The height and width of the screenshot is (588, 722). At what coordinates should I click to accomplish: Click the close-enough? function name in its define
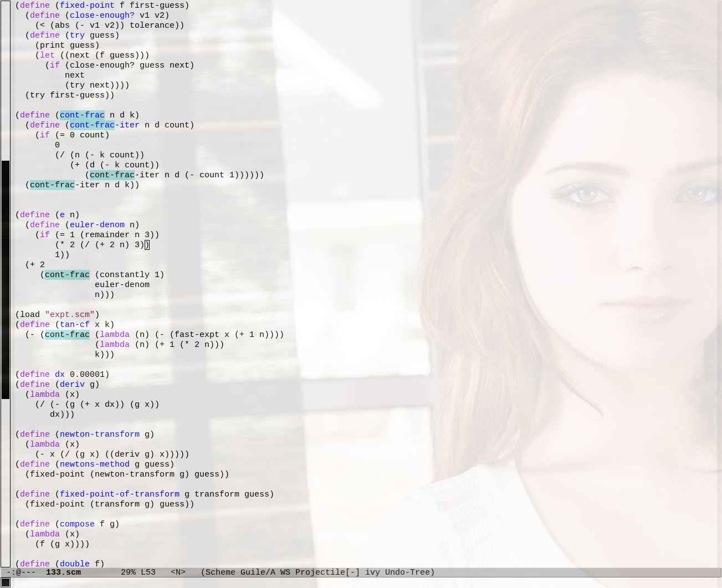pyautogui.click(x=102, y=15)
